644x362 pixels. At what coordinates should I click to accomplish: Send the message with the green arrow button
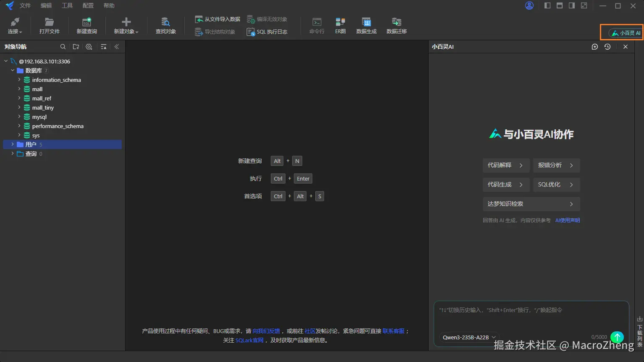(617, 337)
